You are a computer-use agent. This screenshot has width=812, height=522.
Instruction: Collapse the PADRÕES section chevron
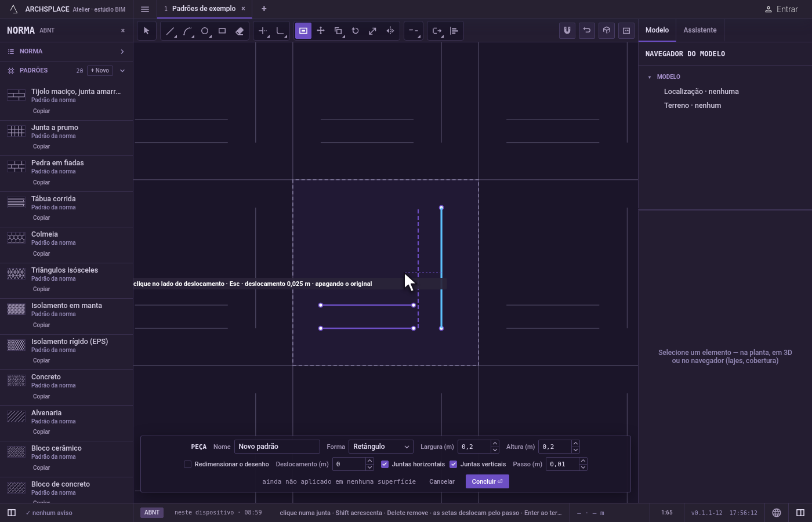(x=122, y=71)
